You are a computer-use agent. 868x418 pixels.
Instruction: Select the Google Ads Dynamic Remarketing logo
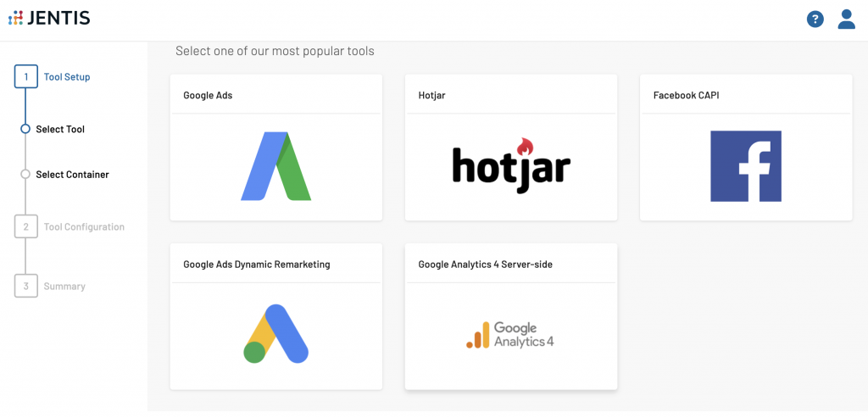coord(275,334)
